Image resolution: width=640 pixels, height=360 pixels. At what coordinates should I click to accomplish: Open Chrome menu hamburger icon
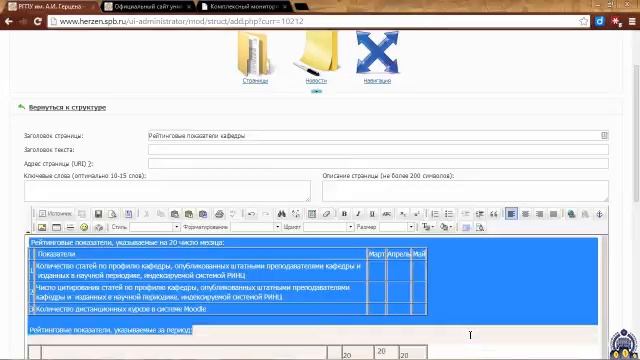tap(632, 21)
